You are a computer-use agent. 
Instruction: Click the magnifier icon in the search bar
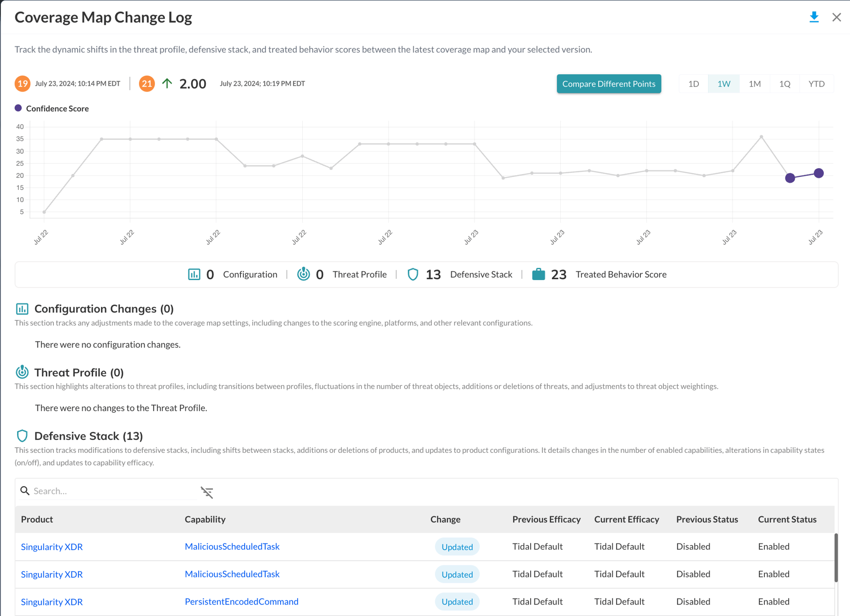tap(24, 491)
